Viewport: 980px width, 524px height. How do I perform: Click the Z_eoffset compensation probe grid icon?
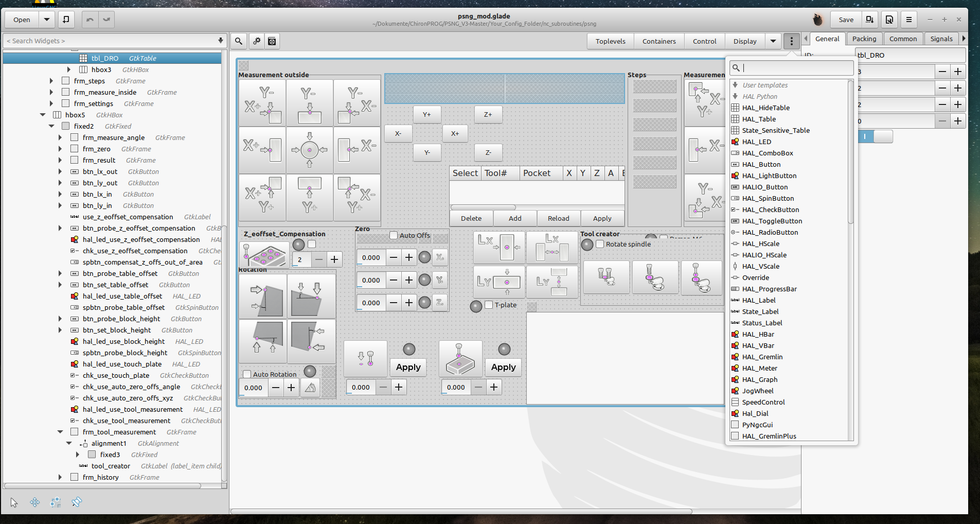[264, 254]
